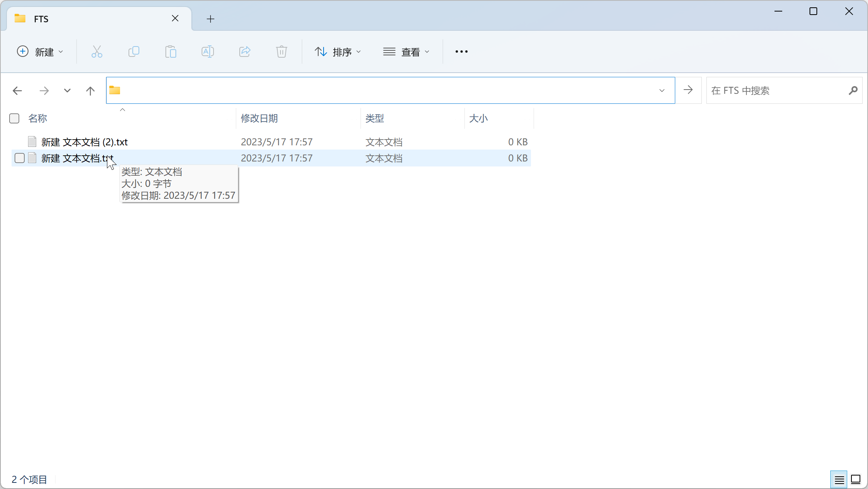Open the 排序 sort dropdown
Viewport: 868px width, 489px height.
click(338, 52)
